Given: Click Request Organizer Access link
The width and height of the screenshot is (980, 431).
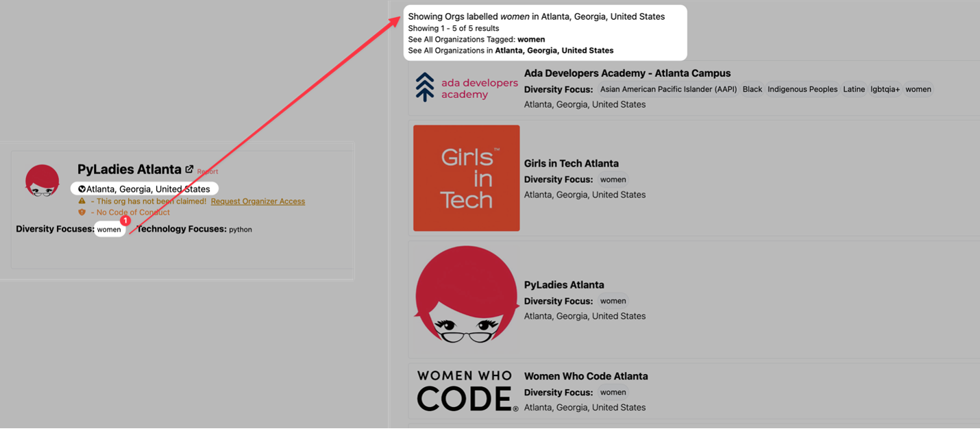Looking at the screenshot, I should [258, 201].
